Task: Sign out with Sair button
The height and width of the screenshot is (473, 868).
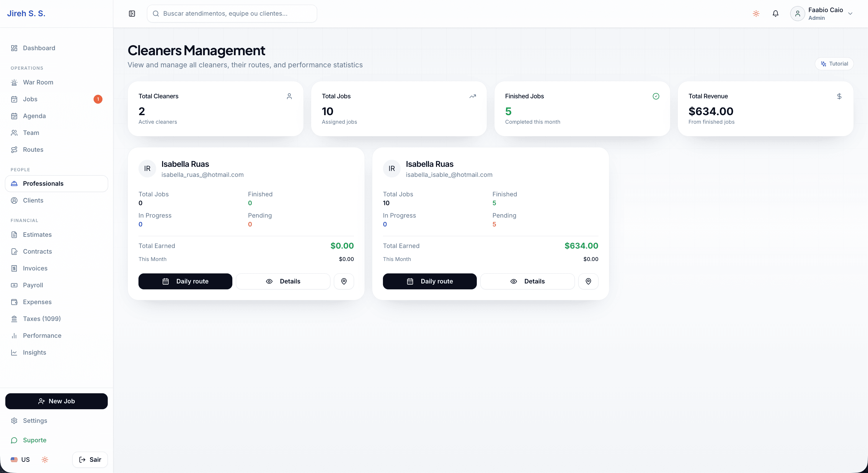Action: [x=90, y=459]
